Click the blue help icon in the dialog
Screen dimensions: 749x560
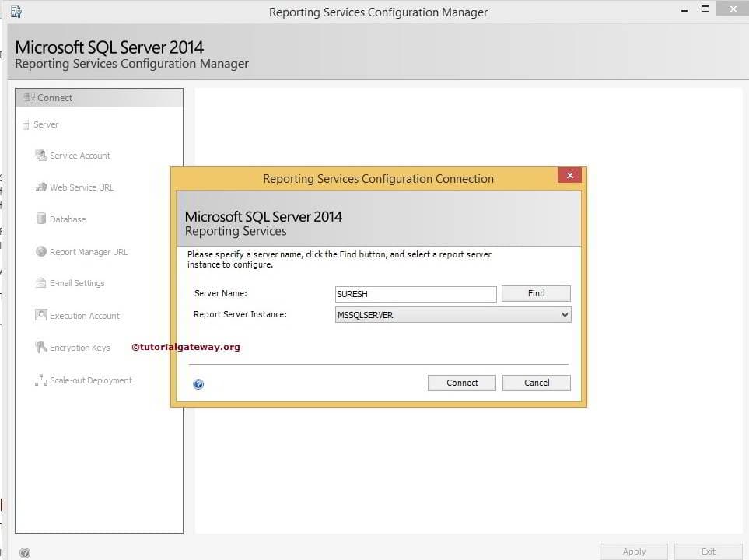tap(198, 383)
